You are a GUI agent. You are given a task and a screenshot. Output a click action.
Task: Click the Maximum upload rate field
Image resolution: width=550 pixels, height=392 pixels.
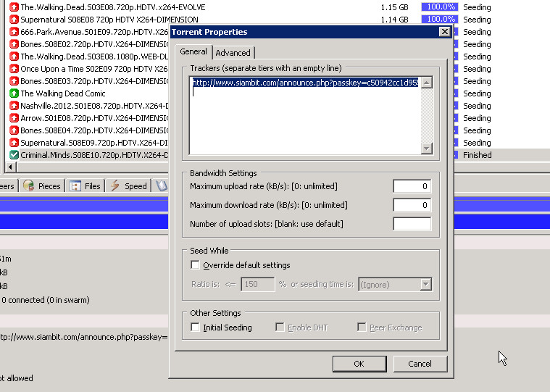[x=412, y=186]
